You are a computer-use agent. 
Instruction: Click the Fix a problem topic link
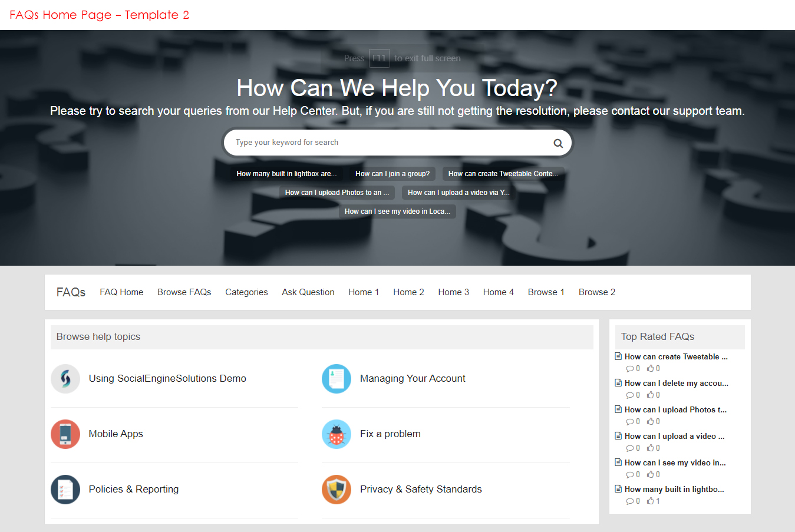pos(390,434)
